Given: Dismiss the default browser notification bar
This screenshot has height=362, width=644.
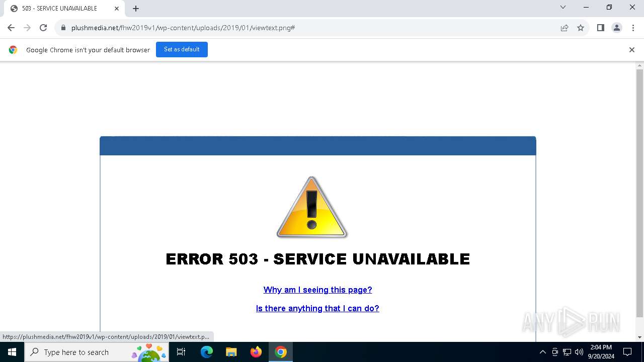Looking at the screenshot, I should [x=632, y=50].
